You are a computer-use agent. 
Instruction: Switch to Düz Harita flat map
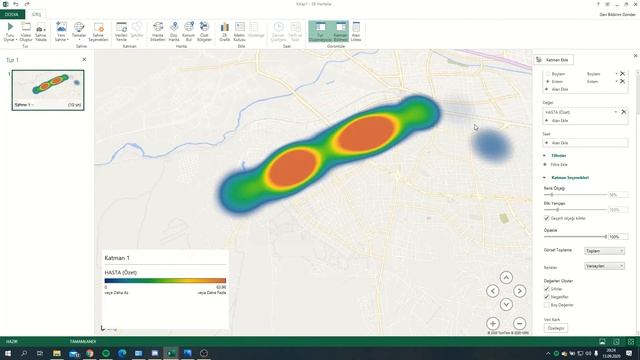(174, 32)
